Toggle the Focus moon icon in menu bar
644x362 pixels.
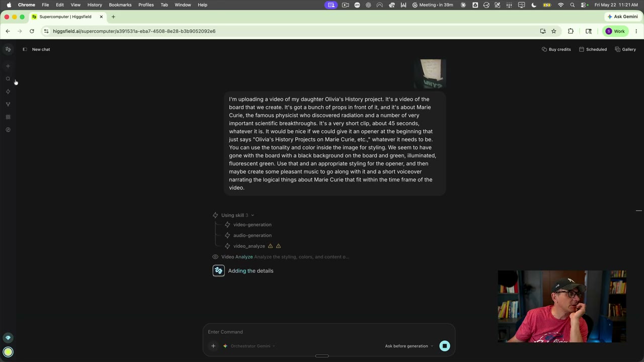coord(534,5)
